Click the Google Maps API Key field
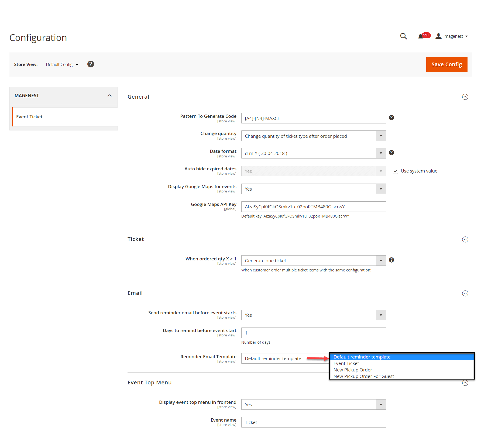This screenshot has width=481, height=448. pos(313,207)
